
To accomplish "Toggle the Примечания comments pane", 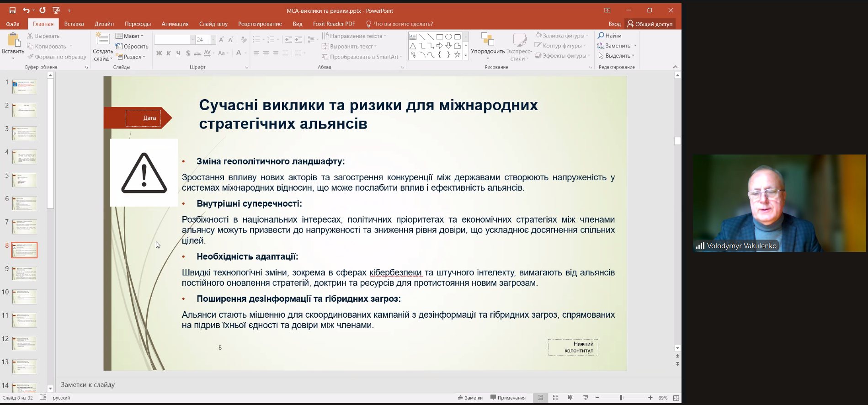I will (x=508, y=398).
